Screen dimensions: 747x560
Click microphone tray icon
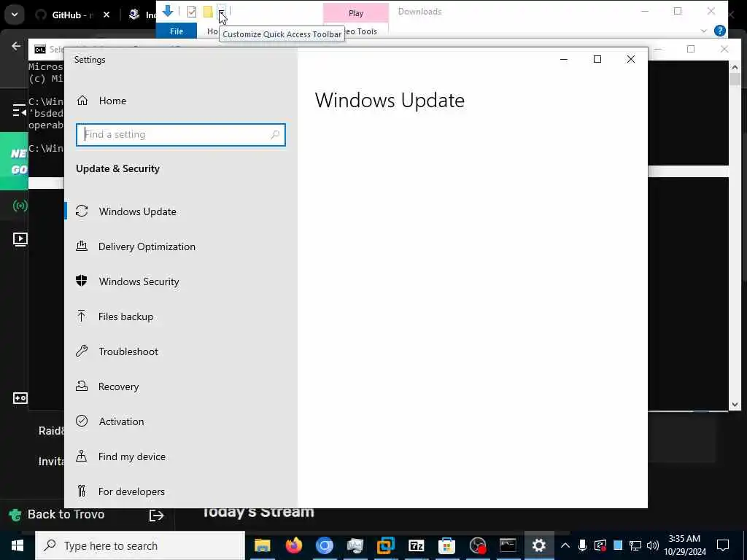(x=582, y=545)
